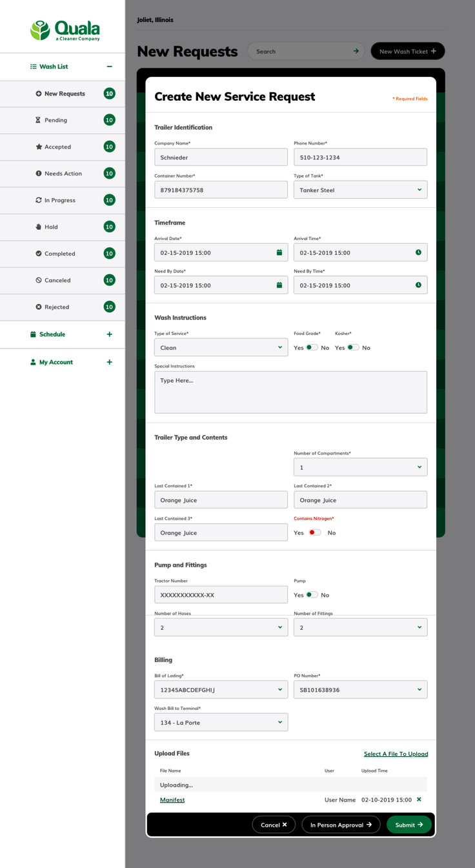Image resolution: width=475 pixels, height=868 pixels.
Task: Open the Type of Tank dropdown
Action: 360,190
